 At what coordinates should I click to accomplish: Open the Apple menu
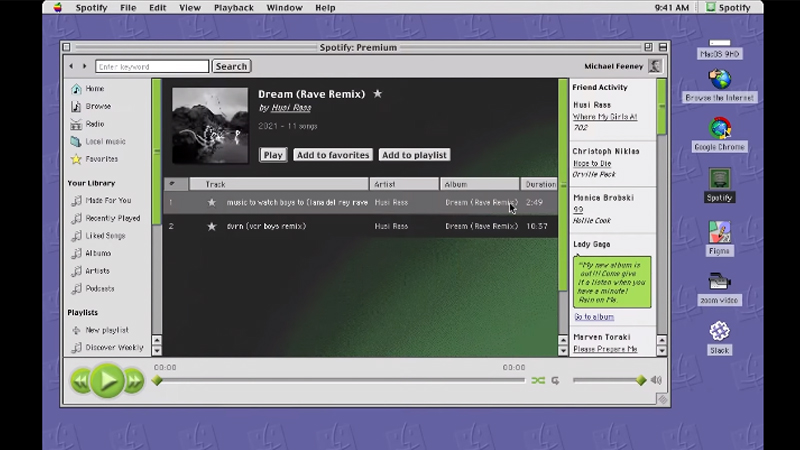click(x=58, y=8)
